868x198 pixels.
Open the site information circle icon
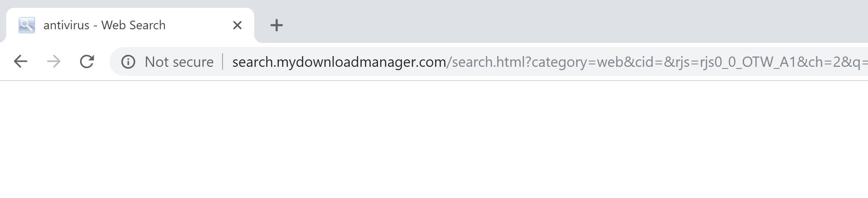tap(128, 62)
